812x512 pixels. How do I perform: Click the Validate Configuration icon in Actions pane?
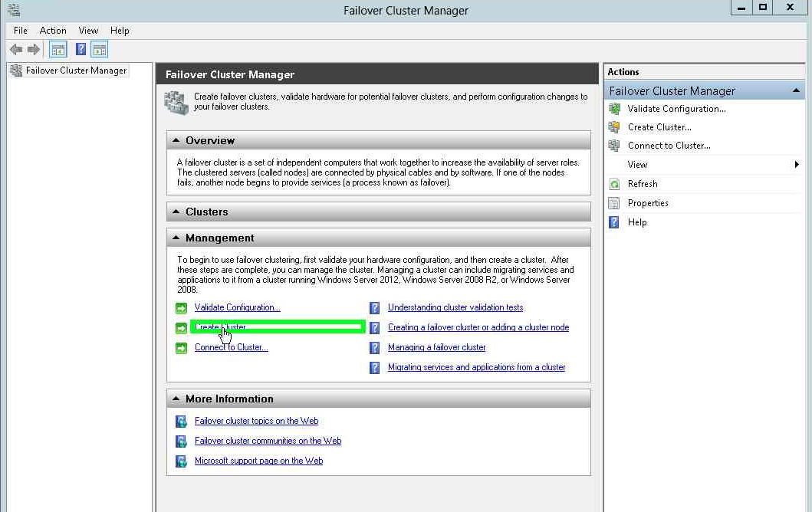click(614, 109)
